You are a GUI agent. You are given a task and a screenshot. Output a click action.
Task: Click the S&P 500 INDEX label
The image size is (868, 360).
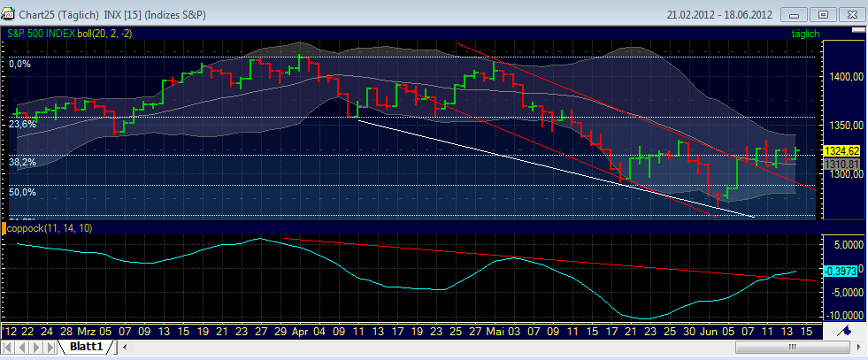[x=42, y=34]
